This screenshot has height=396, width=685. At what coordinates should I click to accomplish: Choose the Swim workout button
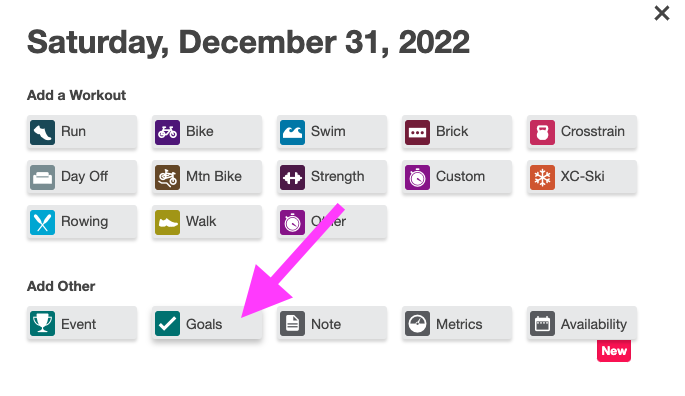(x=332, y=132)
